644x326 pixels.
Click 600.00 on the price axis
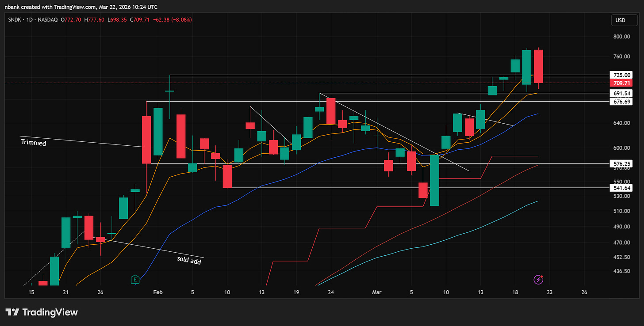621,148
